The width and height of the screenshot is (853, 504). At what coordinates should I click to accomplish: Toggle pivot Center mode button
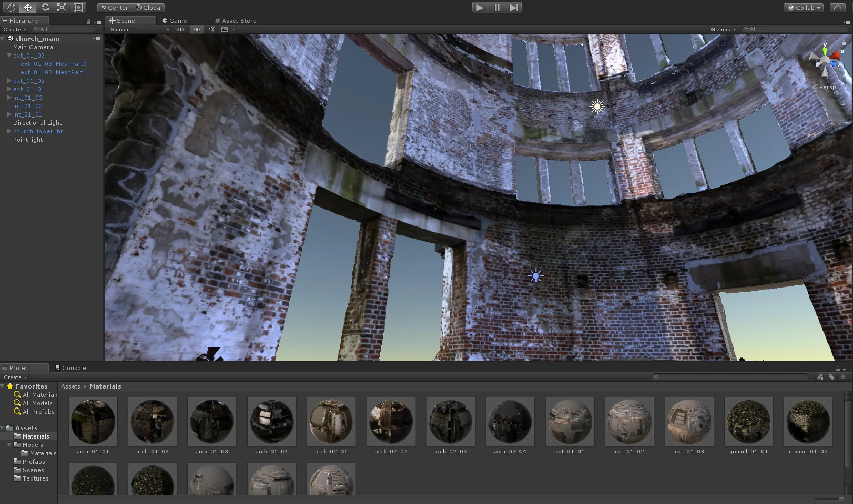pos(114,7)
